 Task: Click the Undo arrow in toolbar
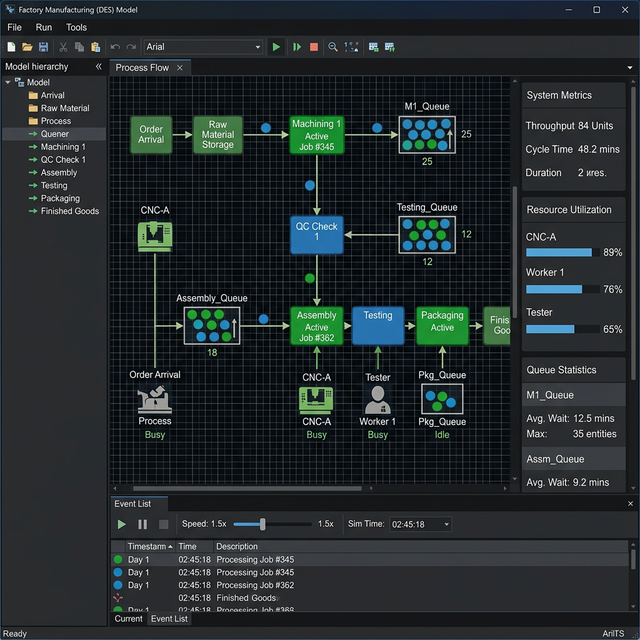tap(115, 47)
